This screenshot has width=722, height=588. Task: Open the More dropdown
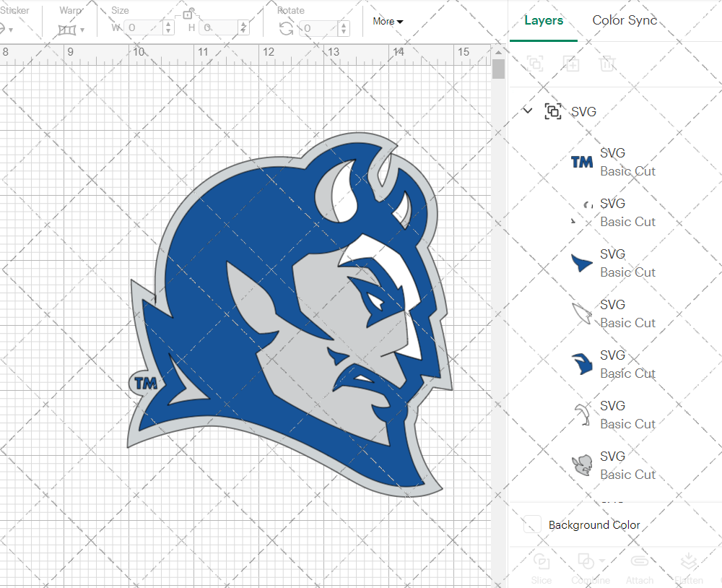pyautogui.click(x=388, y=22)
